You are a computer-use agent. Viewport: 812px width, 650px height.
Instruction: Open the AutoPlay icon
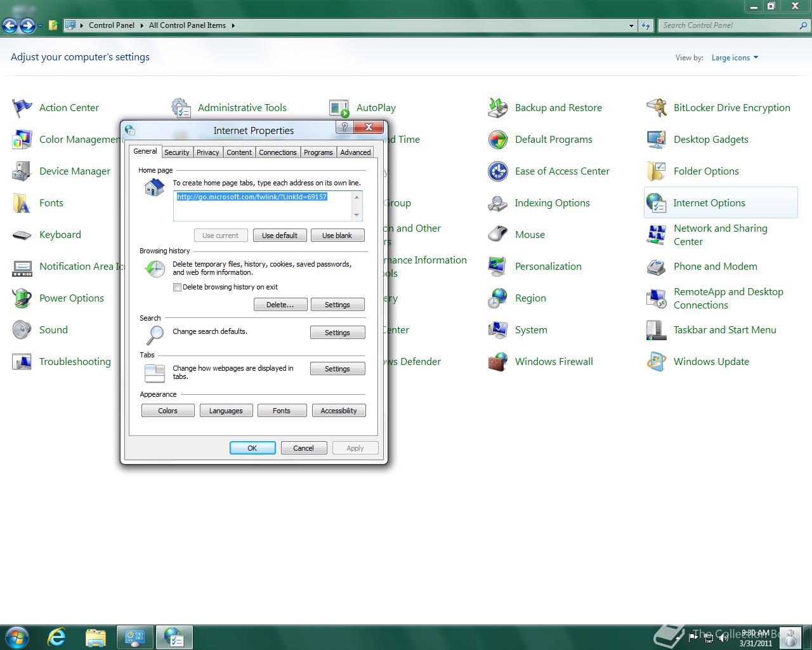pyautogui.click(x=339, y=108)
